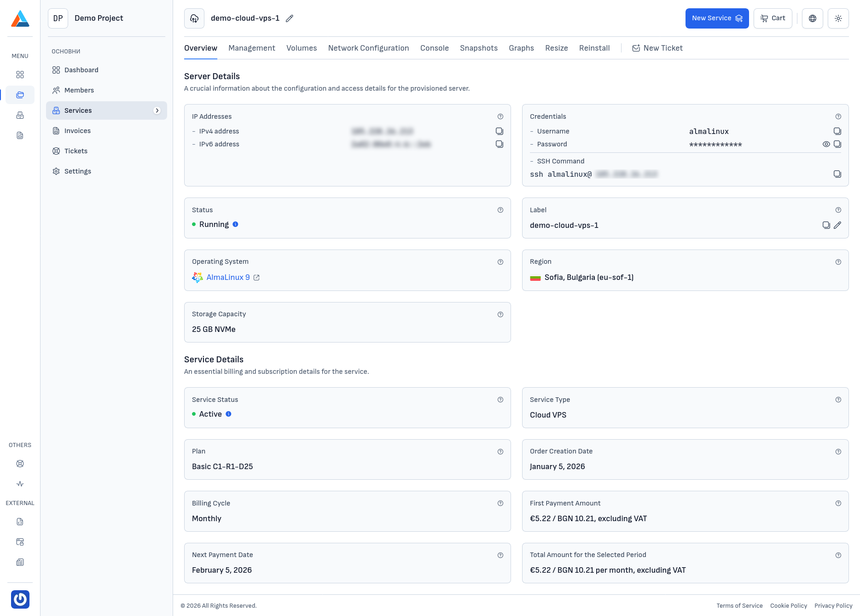Open the Network Configuration tab

pos(368,48)
